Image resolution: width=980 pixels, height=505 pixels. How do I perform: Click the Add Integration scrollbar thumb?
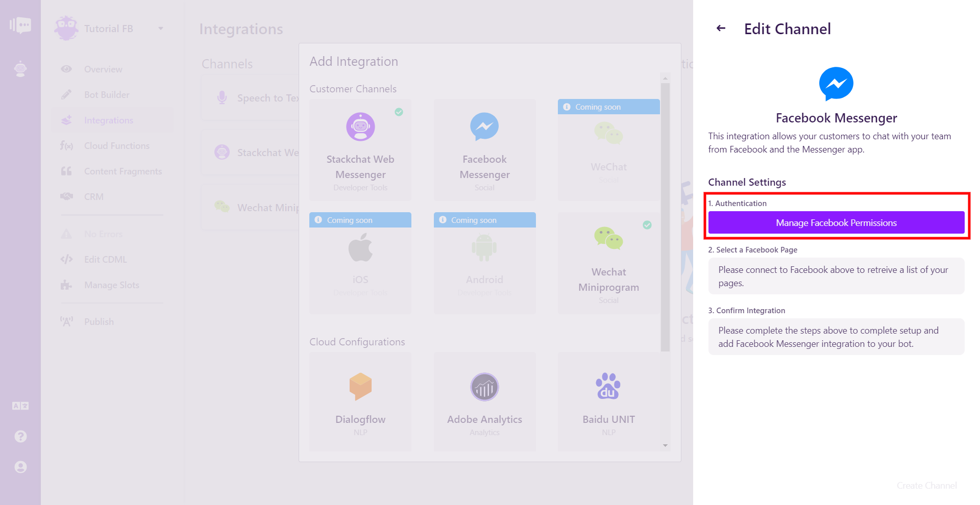(665, 217)
